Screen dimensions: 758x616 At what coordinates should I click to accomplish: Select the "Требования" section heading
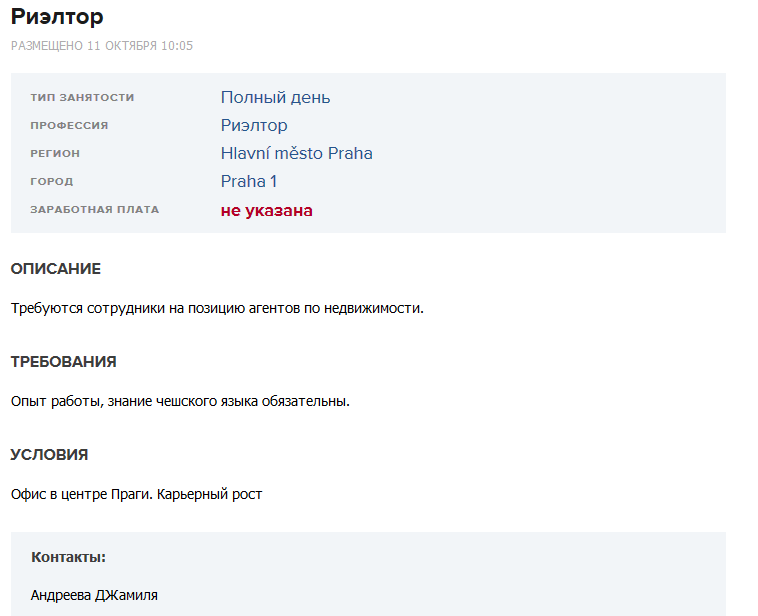pos(63,362)
